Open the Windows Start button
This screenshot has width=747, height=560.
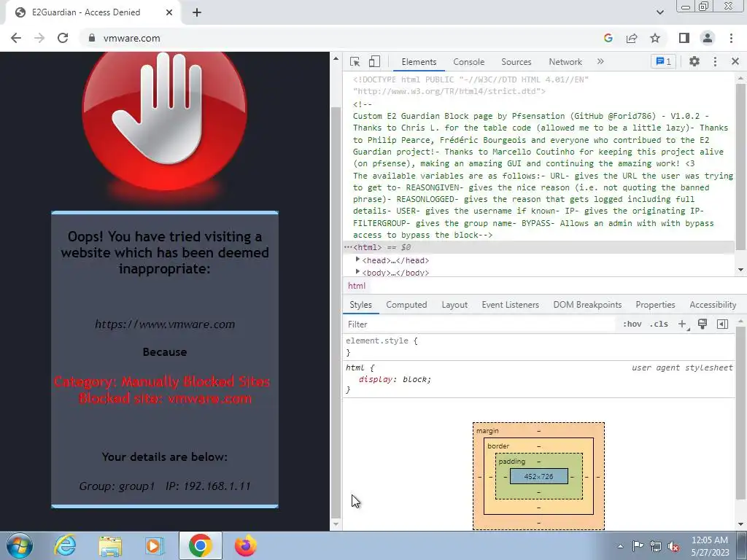tap(19, 545)
